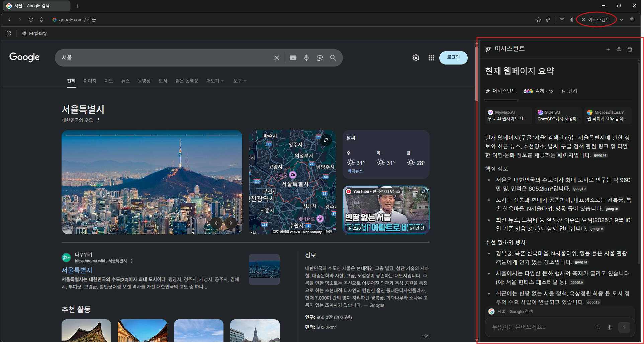
Task: Start dictation with the assistant input microphone
Action: 610,327
